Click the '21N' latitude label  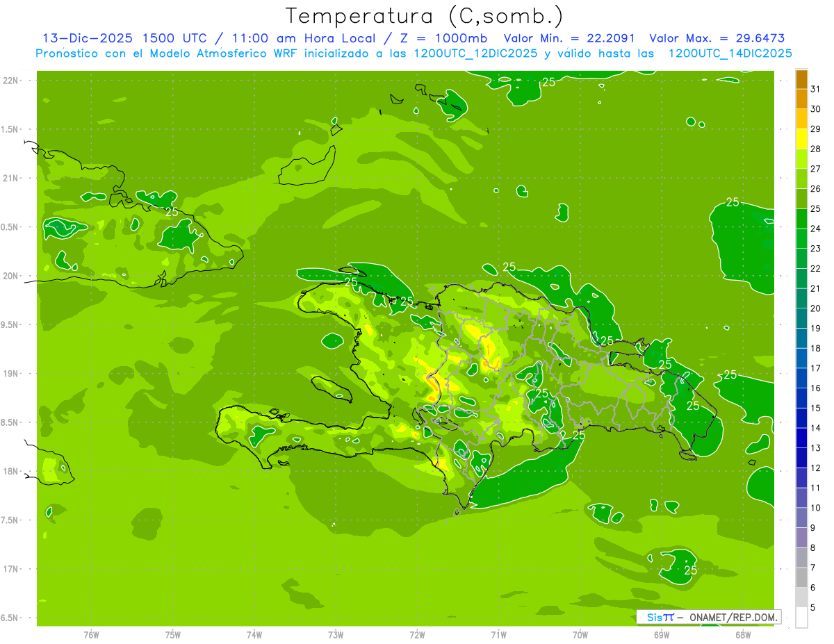point(10,178)
